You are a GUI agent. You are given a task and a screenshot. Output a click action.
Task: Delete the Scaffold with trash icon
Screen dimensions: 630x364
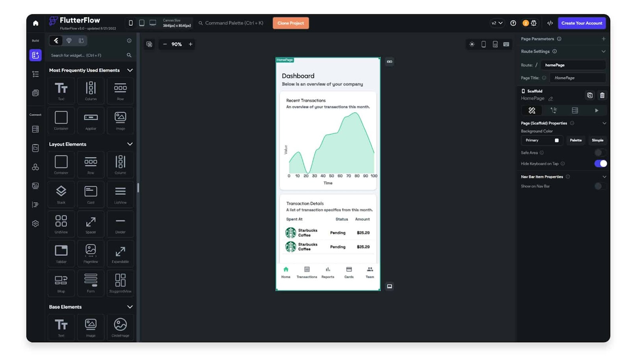602,95
